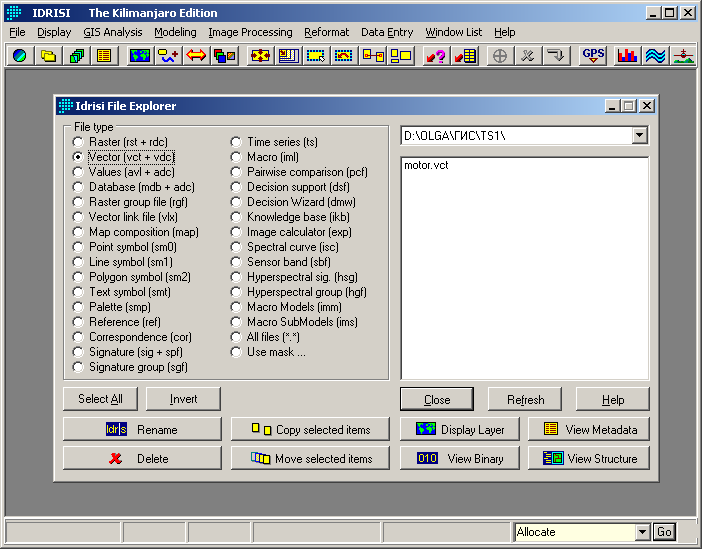Click the View Metadata button
702x549 pixels.
[589, 429]
